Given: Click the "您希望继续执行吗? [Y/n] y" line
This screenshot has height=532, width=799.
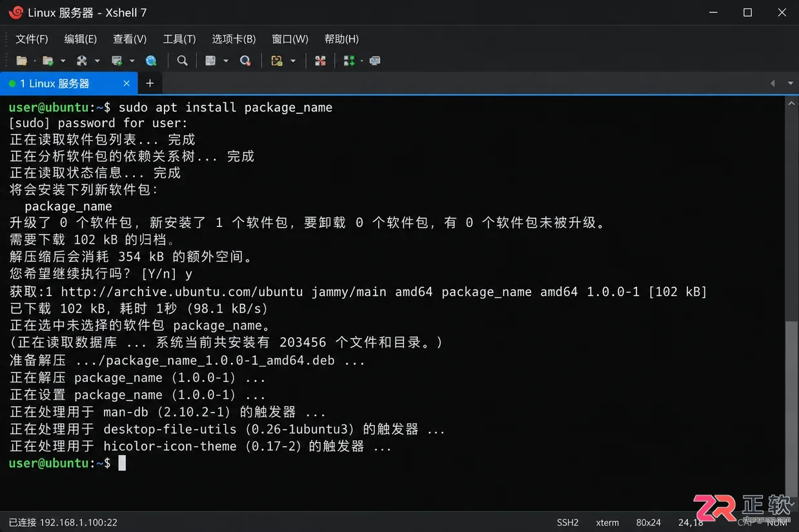Looking at the screenshot, I should [x=101, y=274].
